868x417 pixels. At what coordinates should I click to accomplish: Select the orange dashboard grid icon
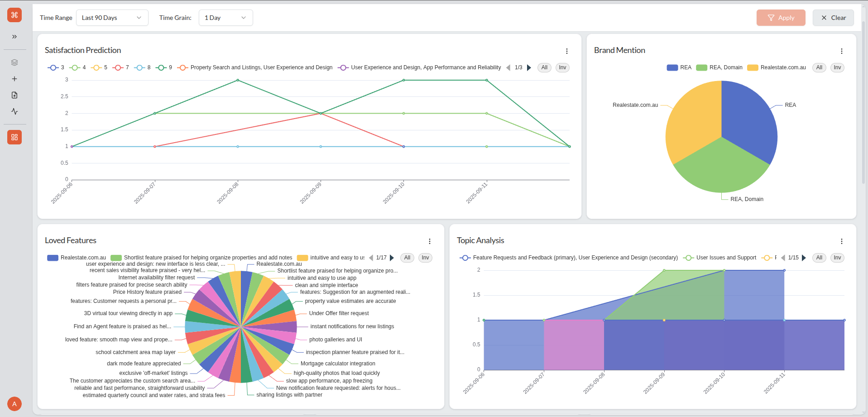point(14,137)
